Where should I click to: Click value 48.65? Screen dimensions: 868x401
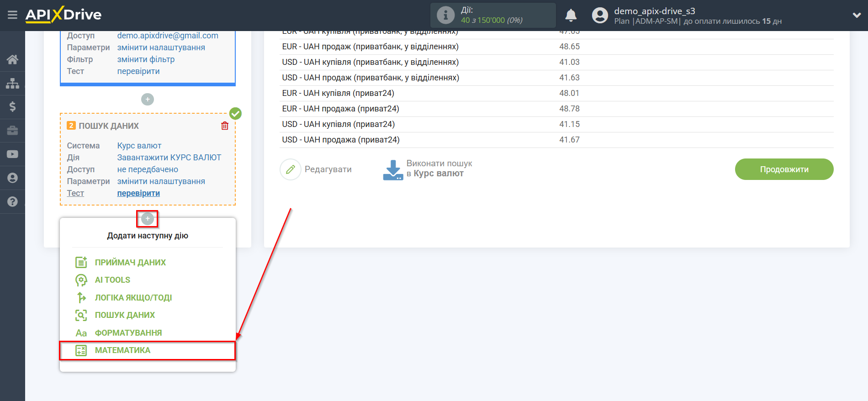pos(569,47)
